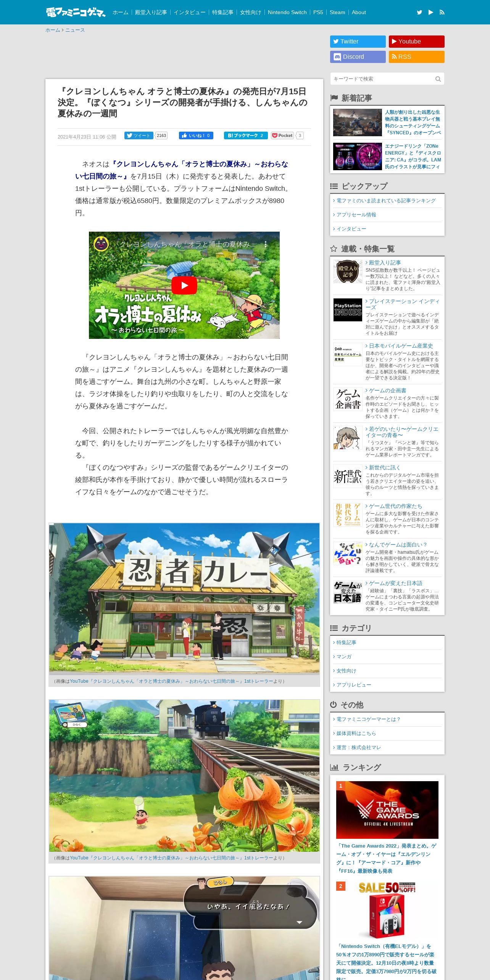The width and height of the screenshot is (490, 980).
Task: Click the ツイート share button
Action: tap(139, 135)
